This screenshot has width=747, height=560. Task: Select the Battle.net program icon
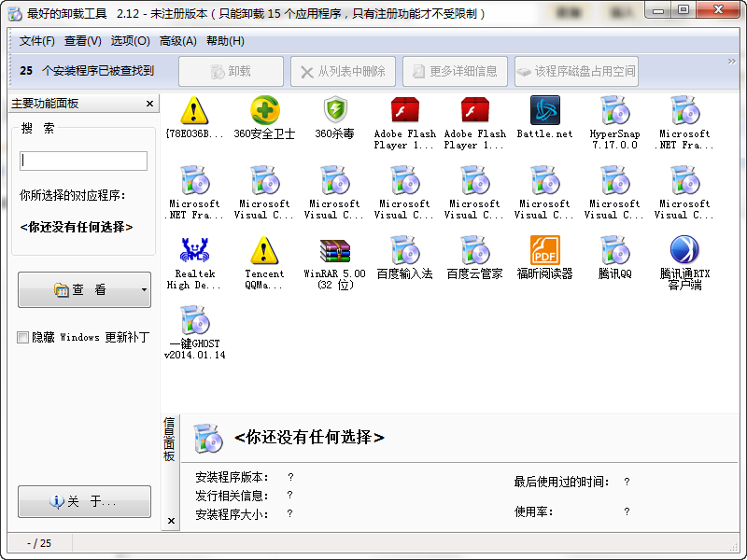(545, 110)
